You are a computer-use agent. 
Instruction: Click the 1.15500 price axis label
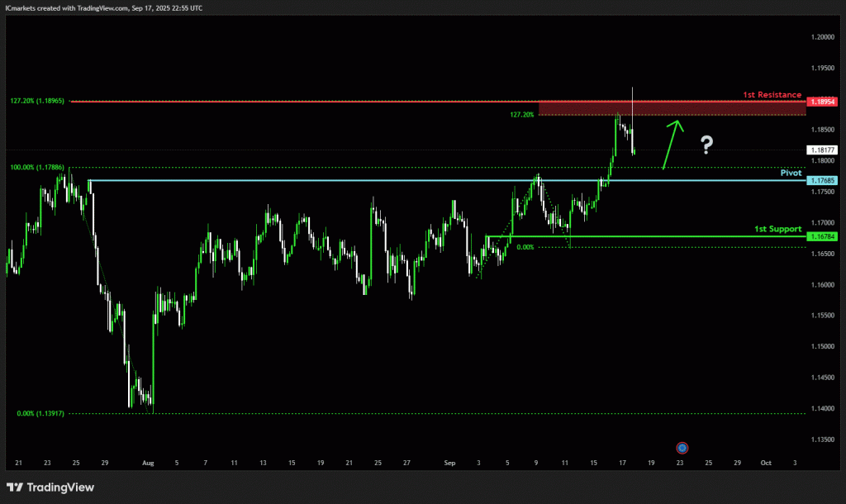point(823,315)
